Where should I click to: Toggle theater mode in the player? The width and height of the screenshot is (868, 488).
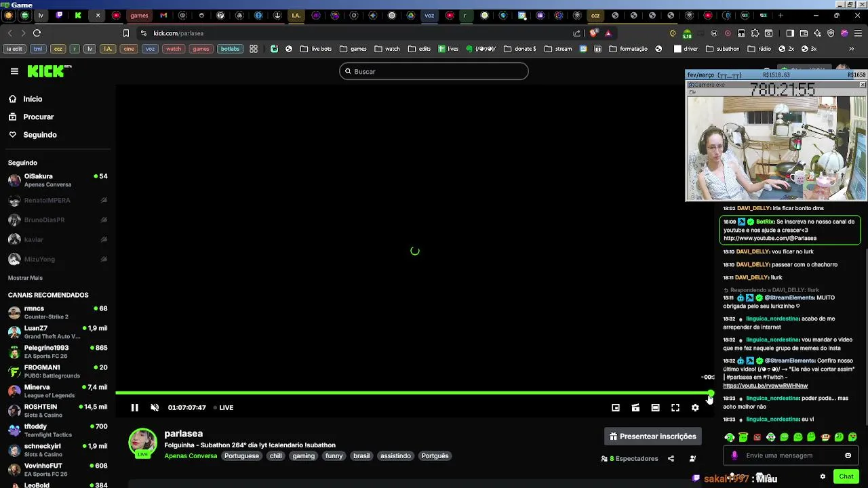(x=655, y=407)
